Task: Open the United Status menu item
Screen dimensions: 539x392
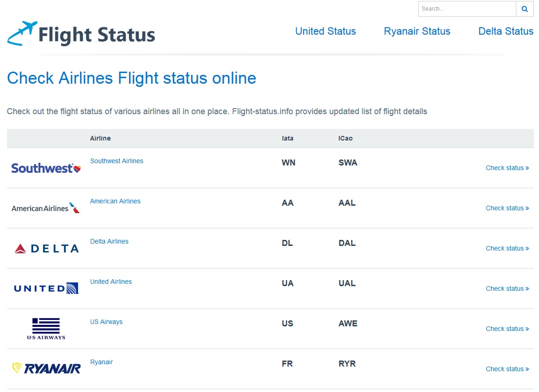Action: click(325, 31)
